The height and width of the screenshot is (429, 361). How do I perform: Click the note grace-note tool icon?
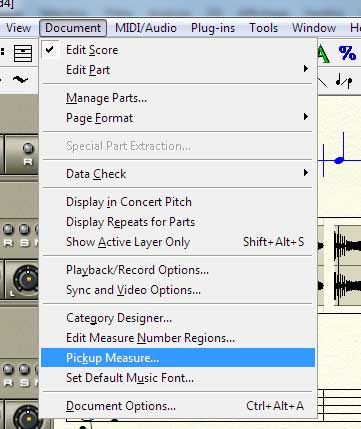click(344, 80)
